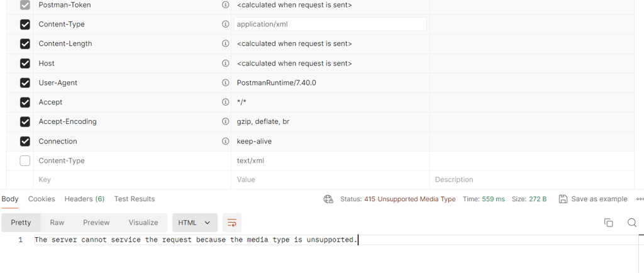Viewport: 644px width, 273px height.
Task: Uncheck the Connection header row
Action: coord(25,142)
